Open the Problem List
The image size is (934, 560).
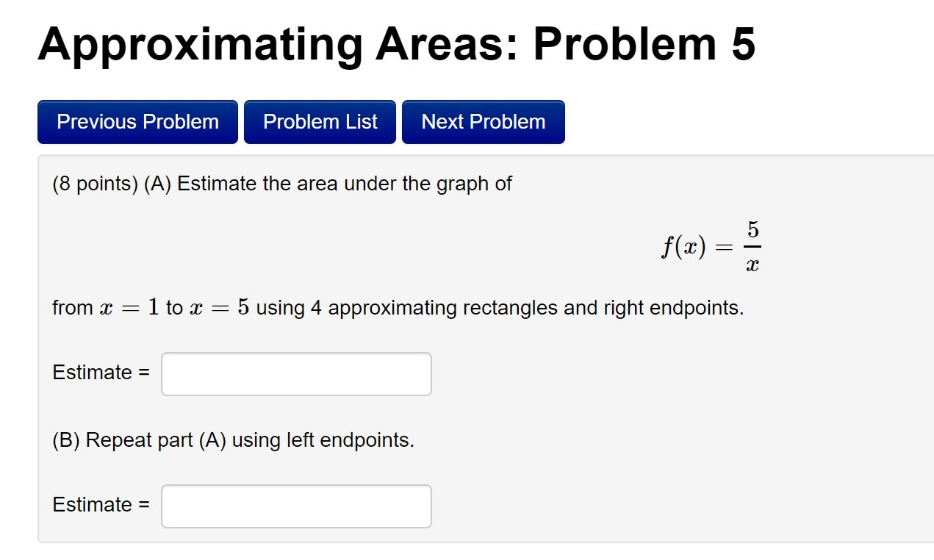[320, 121]
